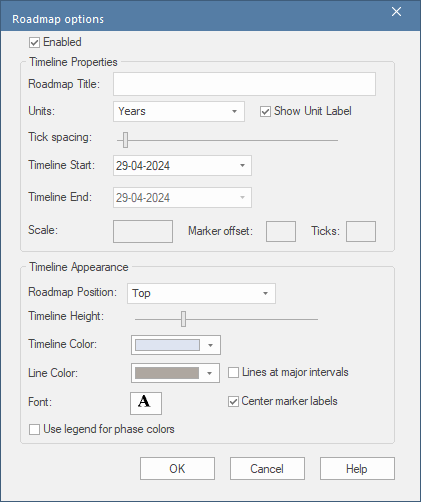Uncheck the Enabled checkbox
The height and width of the screenshot is (502, 421).
tap(35, 43)
